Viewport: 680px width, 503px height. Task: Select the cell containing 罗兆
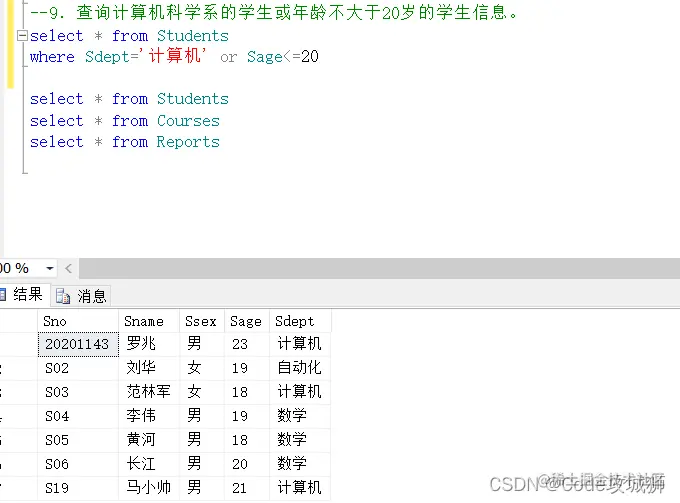coord(149,344)
